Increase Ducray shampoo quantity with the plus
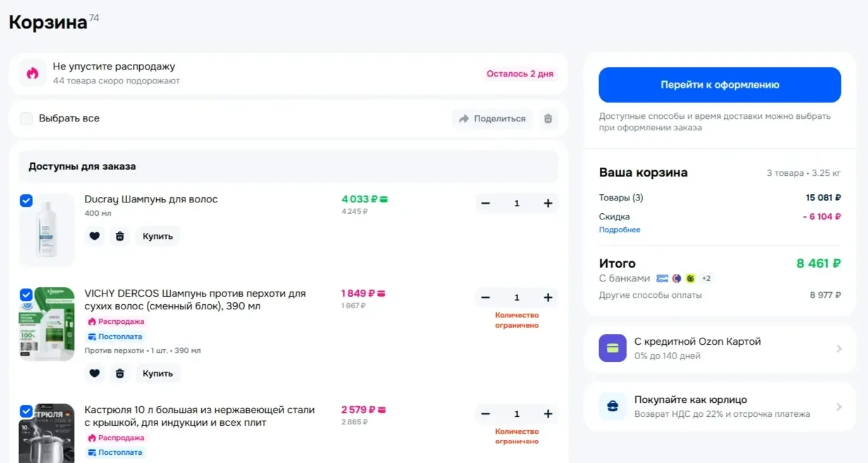The width and height of the screenshot is (868, 463). 548,203
